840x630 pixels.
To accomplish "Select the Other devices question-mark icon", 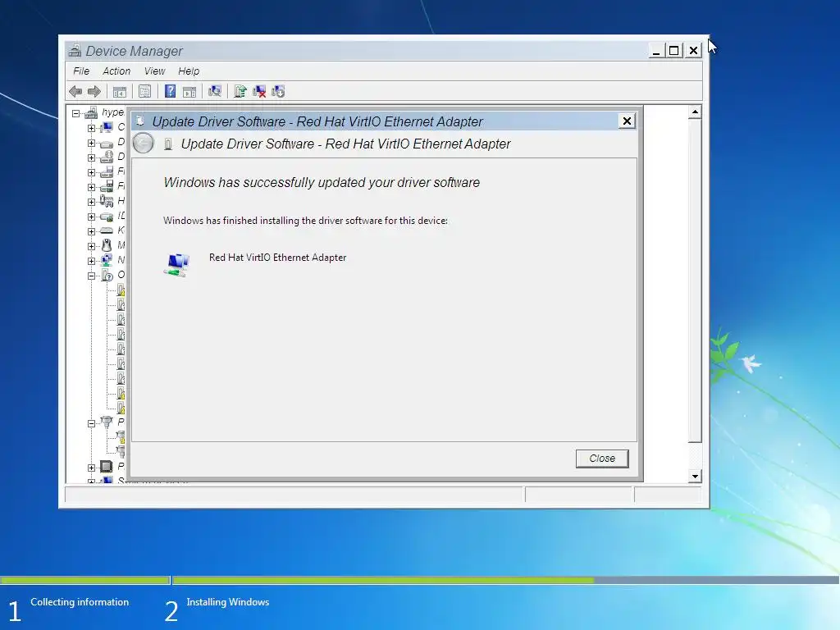I will pyautogui.click(x=107, y=275).
